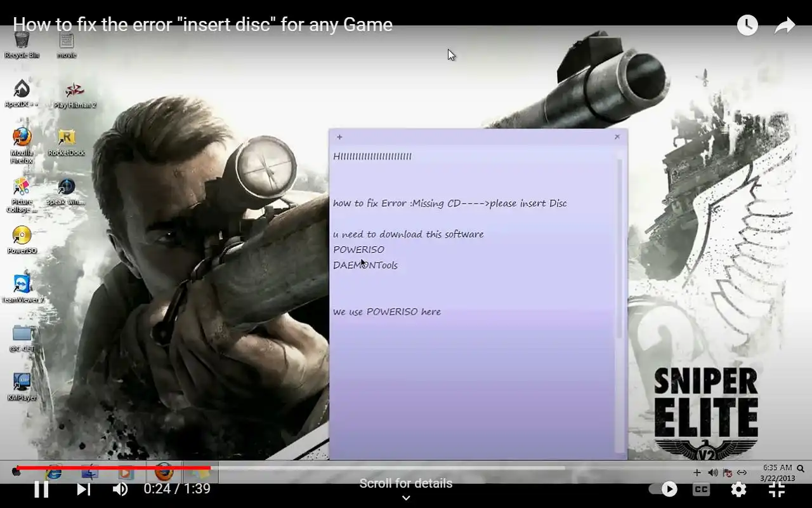
Task: Click the tray speaker volume icon
Action: [x=713, y=472]
